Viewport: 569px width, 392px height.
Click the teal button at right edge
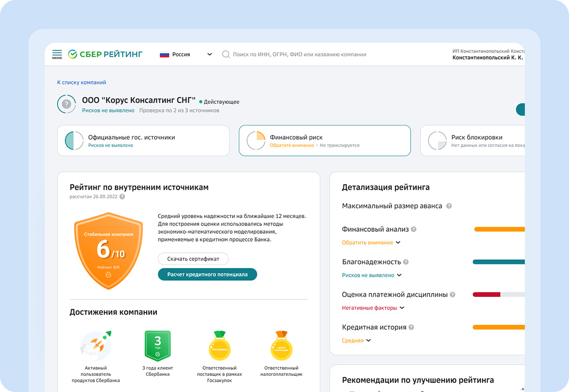click(520, 109)
